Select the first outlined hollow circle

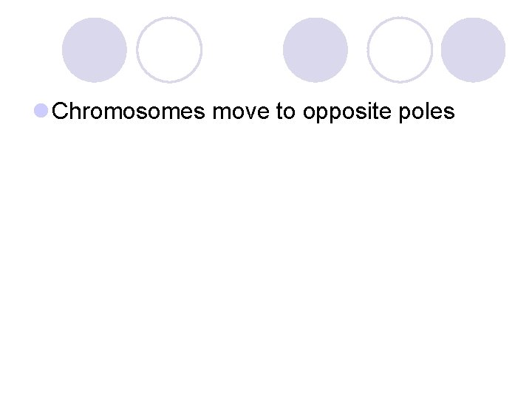pyautogui.click(x=169, y=50)
